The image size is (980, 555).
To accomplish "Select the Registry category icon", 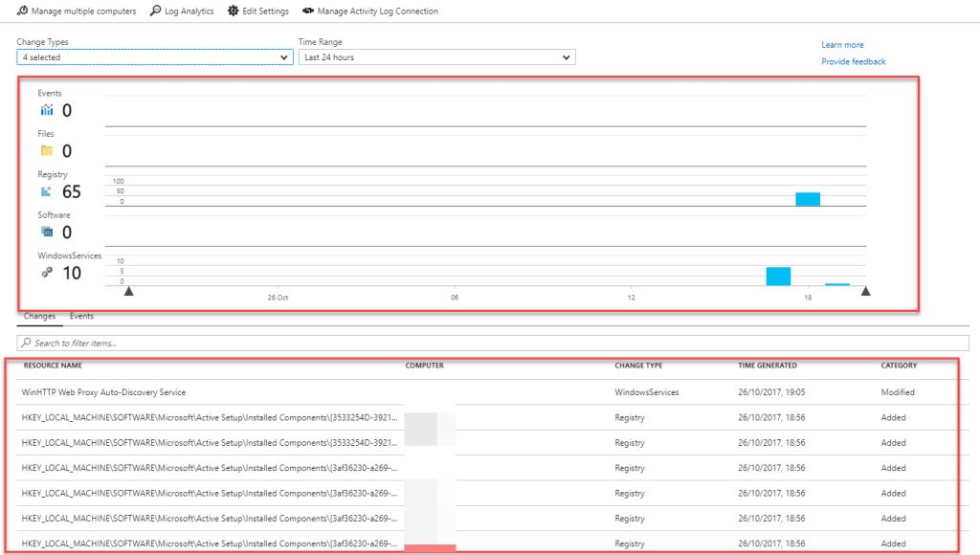I will click(x=46, y=190).
